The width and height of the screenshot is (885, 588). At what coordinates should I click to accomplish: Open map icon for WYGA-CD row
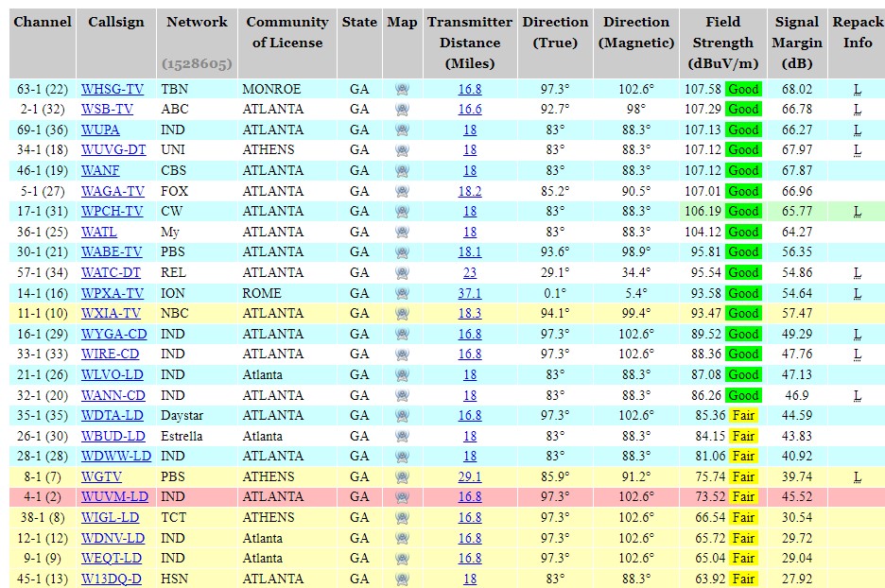tap(402, 334)
